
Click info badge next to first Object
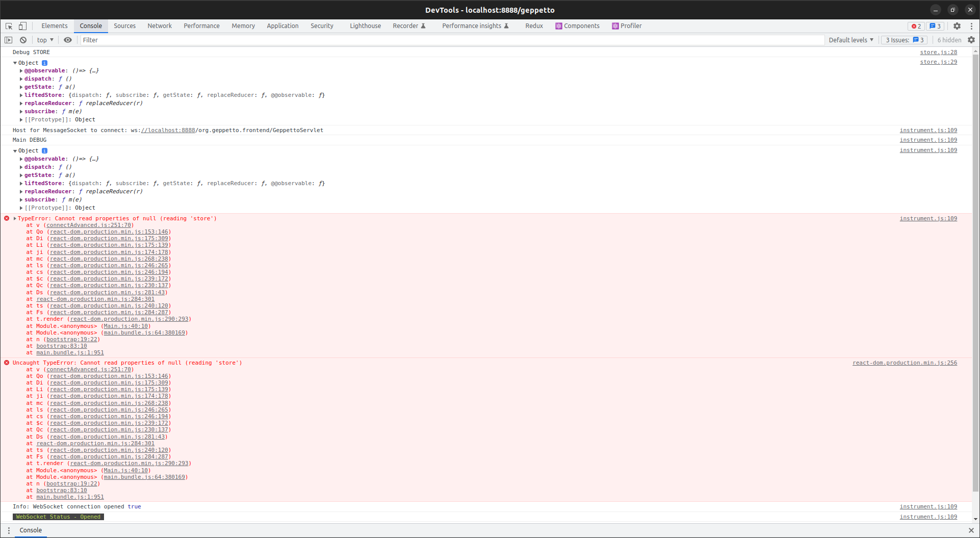pos(44,63)
